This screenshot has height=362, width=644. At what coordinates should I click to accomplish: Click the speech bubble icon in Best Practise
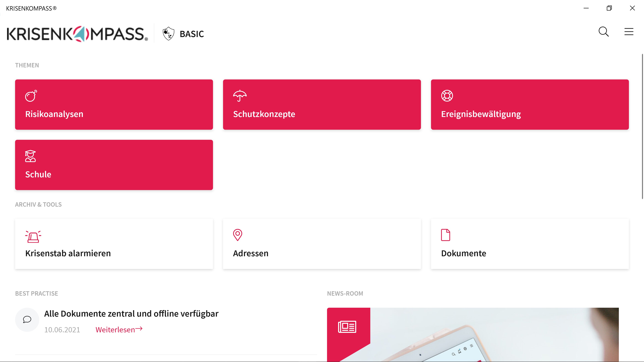(x=27, y=320)
